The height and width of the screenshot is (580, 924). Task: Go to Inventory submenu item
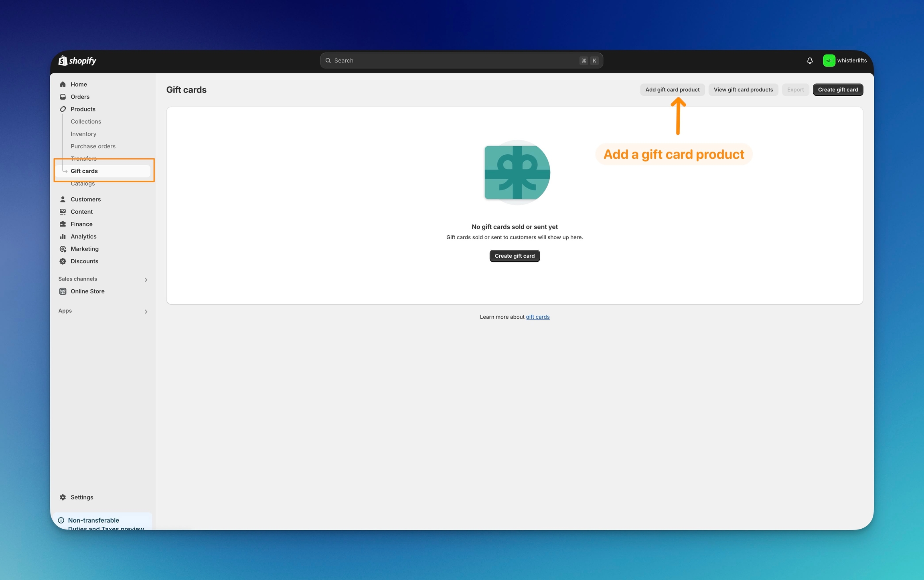click(83, 134)
